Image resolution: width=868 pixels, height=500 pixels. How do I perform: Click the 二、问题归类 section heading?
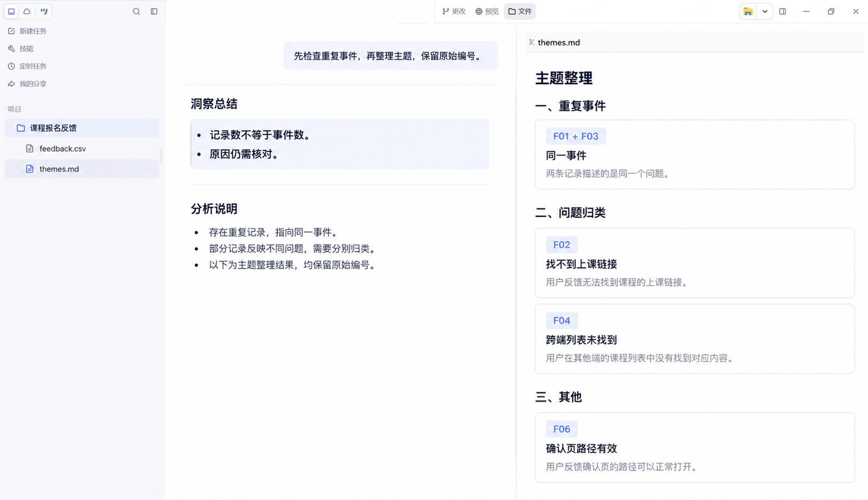[x=570, y=213]
